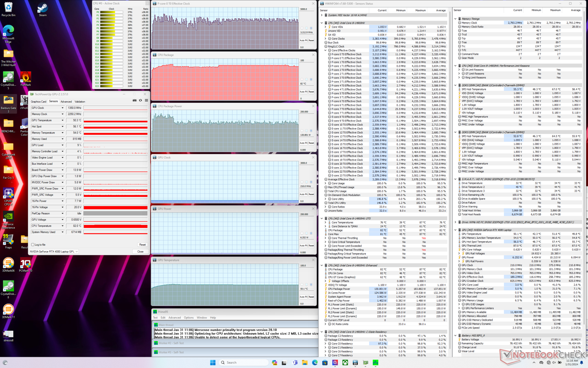The height and width of the screenshot is (368, 588).
Task: Enable the Log to file checkbox
Action: (33, 245)
